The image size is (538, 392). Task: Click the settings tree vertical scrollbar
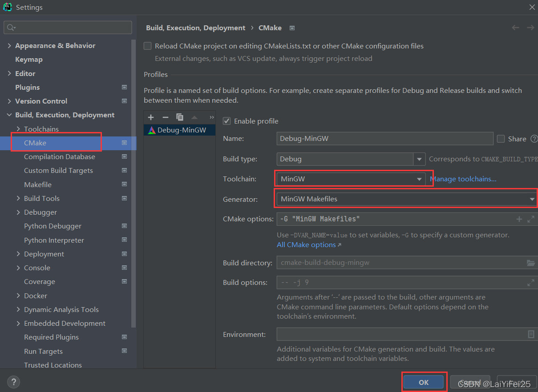coord(134,183)
